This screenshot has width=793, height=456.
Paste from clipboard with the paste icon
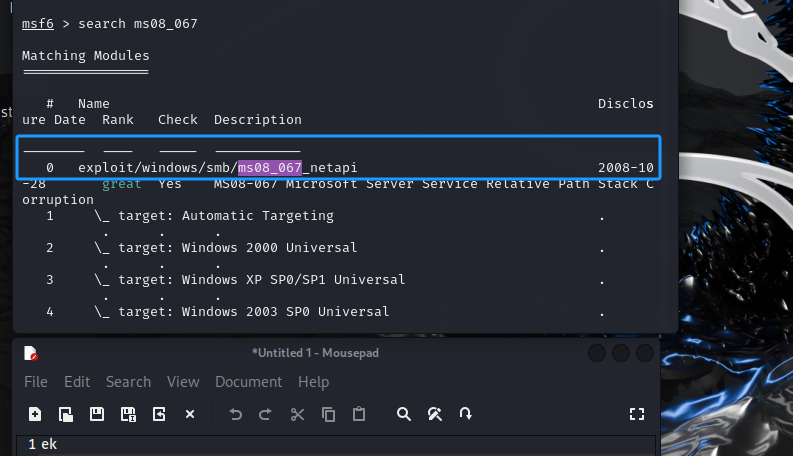pos(359,414)
